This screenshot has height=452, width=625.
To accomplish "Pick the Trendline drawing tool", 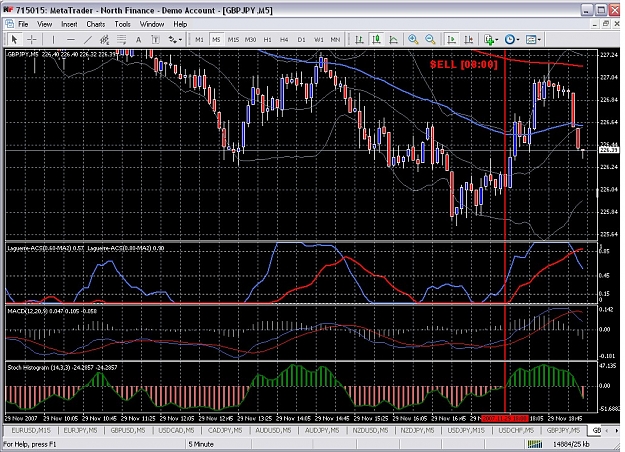I will [88, 39].
